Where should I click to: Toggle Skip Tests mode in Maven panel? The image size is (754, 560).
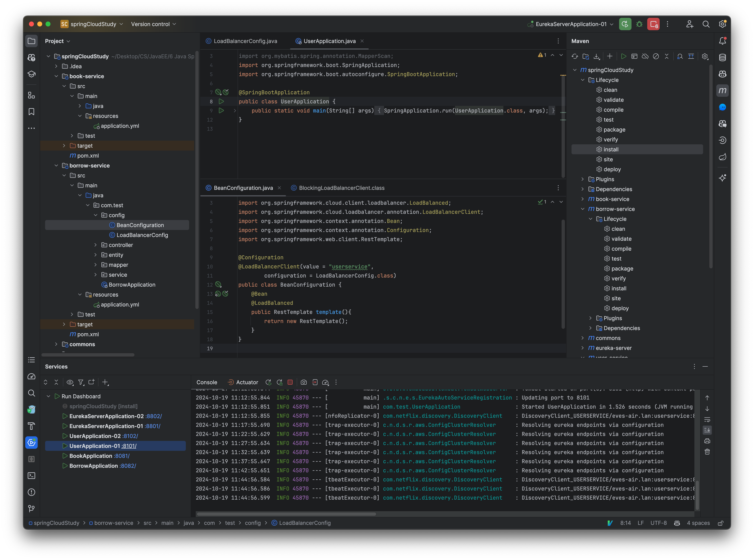pos(656,56)
